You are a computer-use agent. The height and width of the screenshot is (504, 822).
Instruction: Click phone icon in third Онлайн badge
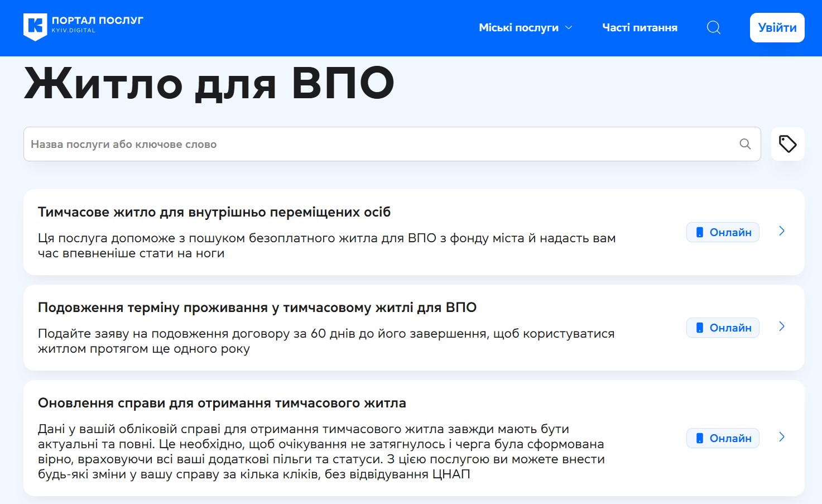699,438
